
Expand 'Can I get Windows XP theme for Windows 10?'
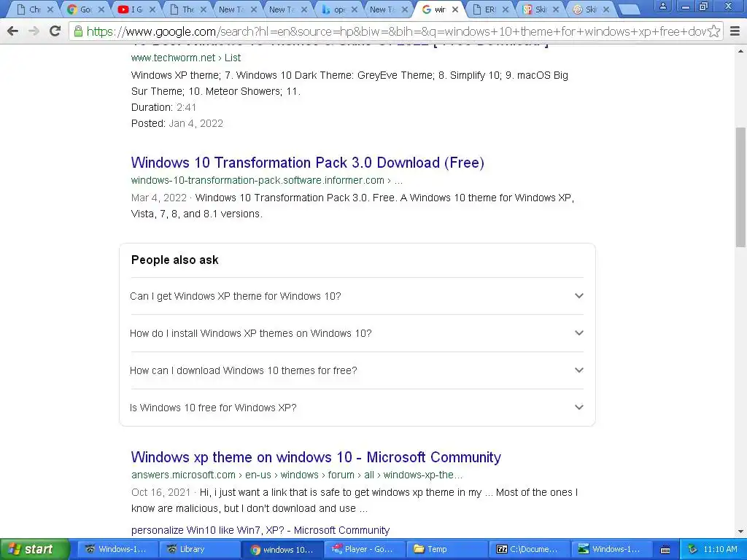(357, 296)
